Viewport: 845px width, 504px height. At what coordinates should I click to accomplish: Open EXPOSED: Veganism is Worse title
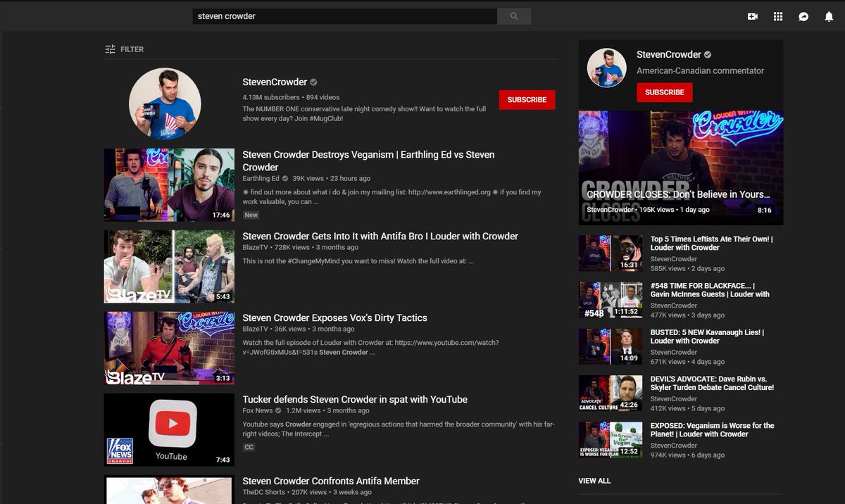(712, 429)
